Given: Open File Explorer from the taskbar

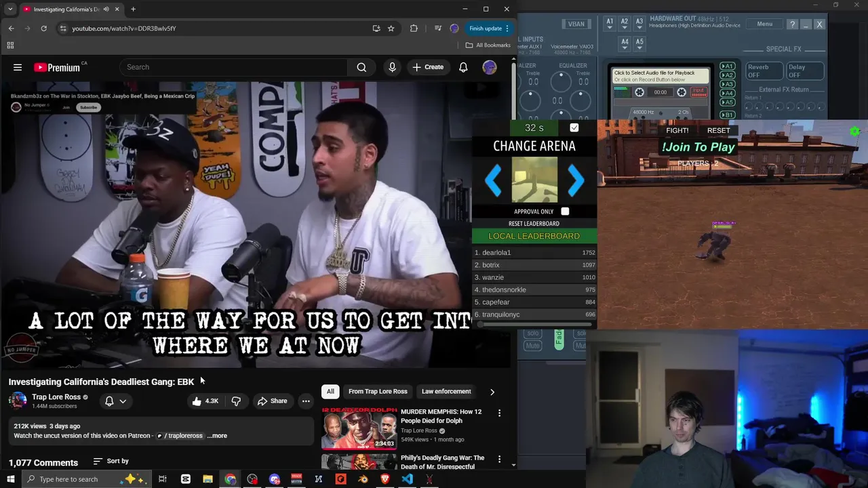Looking at the screenshot, I should click(208, 479).
